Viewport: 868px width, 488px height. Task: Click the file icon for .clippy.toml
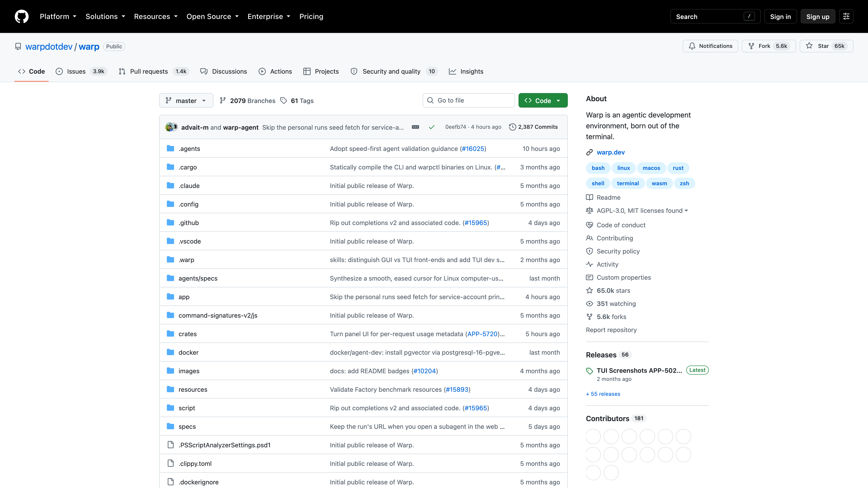click(170, 463)
